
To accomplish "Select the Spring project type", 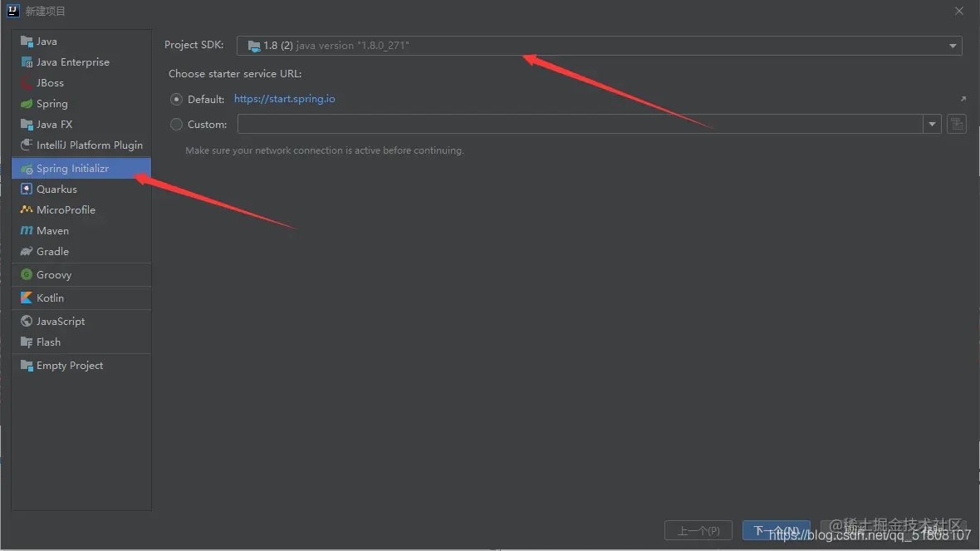I will (81, 103).
